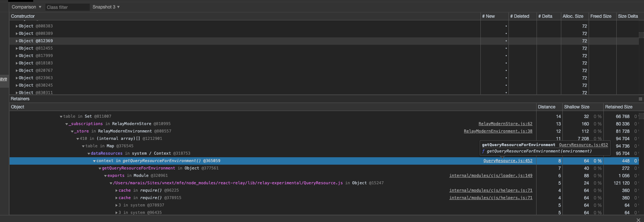
Task: Collapse context in getQueryResourceForEnvironment() row
Action: 94,161
